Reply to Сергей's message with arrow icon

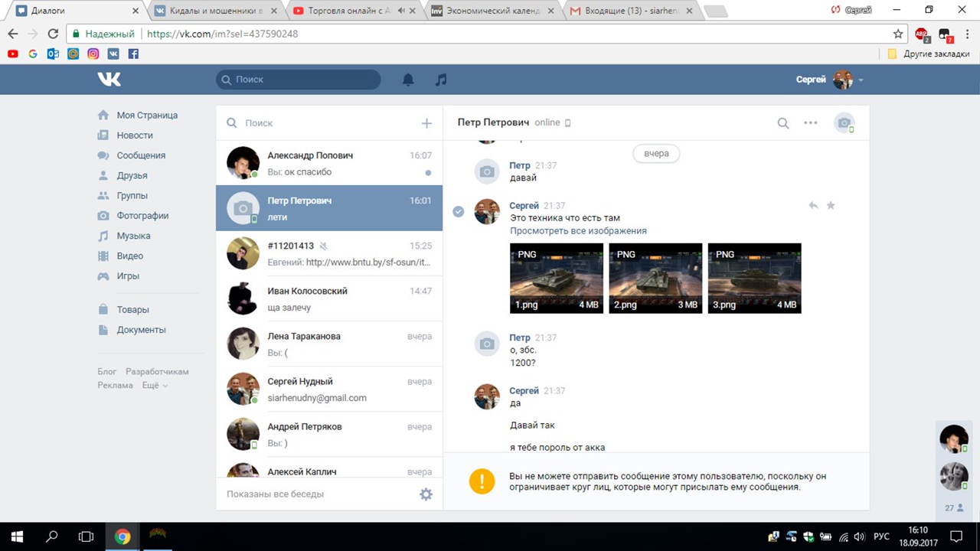[x=813, y=206]
